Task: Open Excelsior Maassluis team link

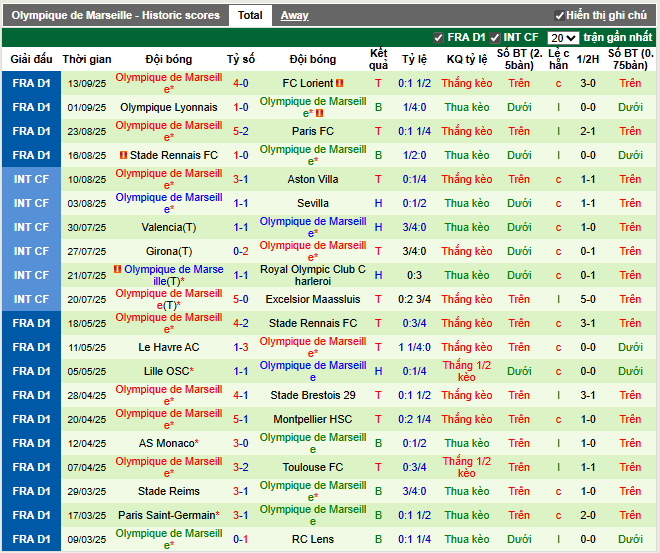Action: point(313,299)
